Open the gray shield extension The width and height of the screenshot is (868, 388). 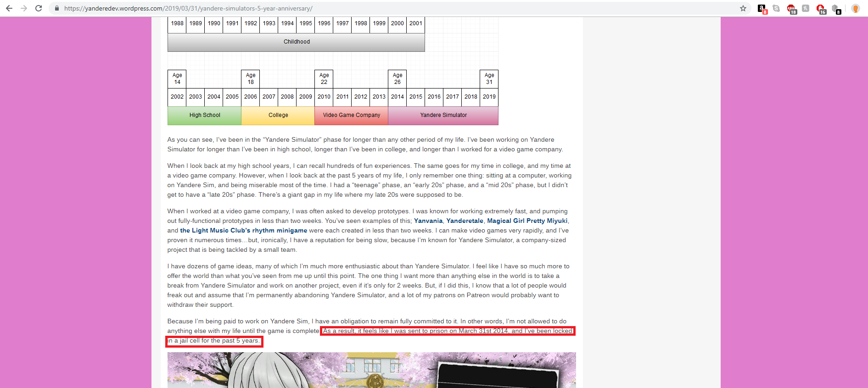point(836,9)
